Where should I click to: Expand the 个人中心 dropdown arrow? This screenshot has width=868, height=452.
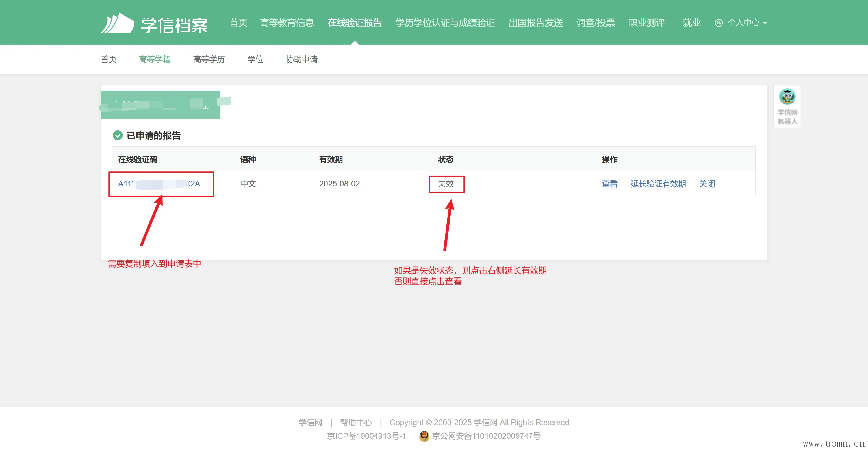765,23
